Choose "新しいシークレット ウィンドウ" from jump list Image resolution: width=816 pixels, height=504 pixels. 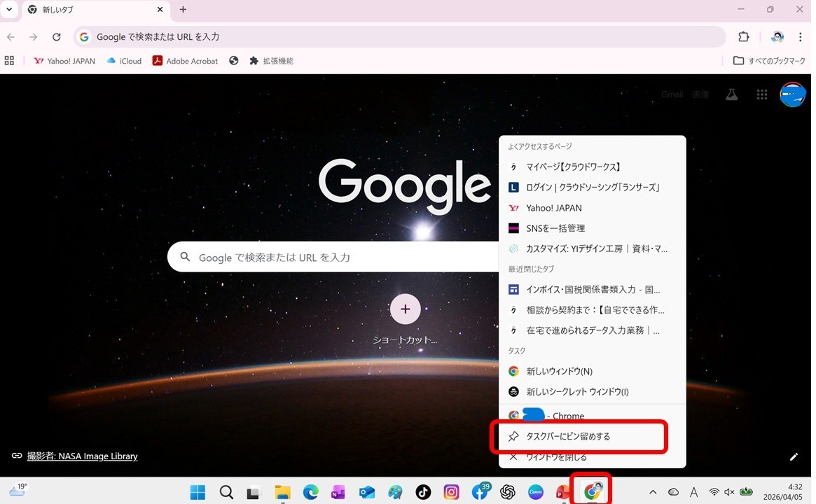[x=577, y=392]
